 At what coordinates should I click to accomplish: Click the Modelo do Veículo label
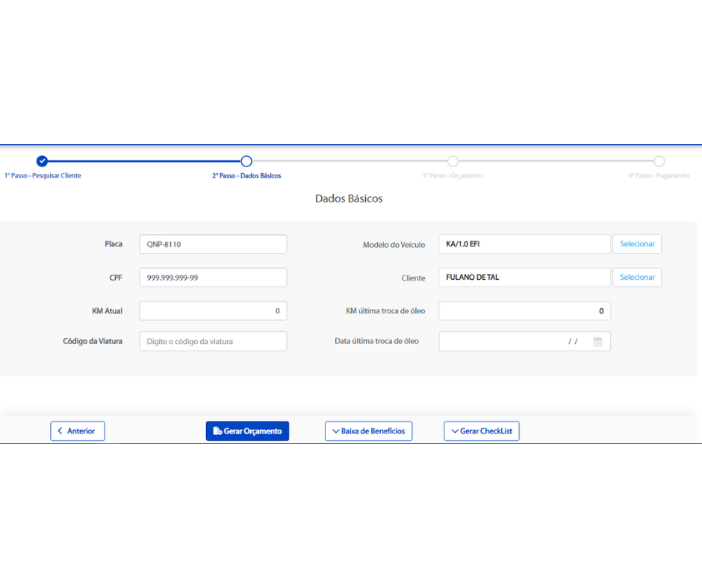tap(394, 245)
